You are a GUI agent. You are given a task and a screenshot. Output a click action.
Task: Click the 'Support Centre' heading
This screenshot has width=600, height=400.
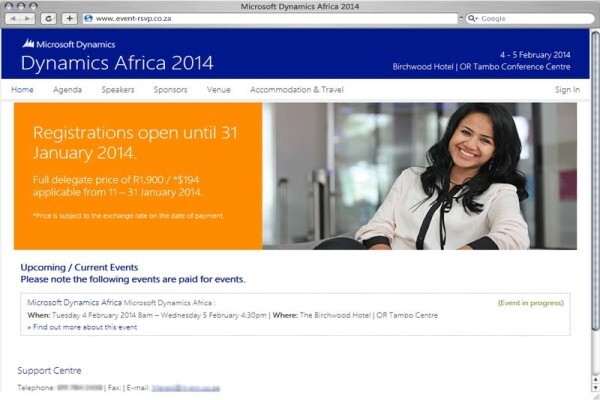click(x=49, y=371)
